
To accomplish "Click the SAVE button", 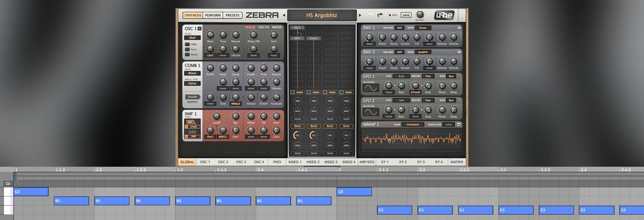I will 405,15.
